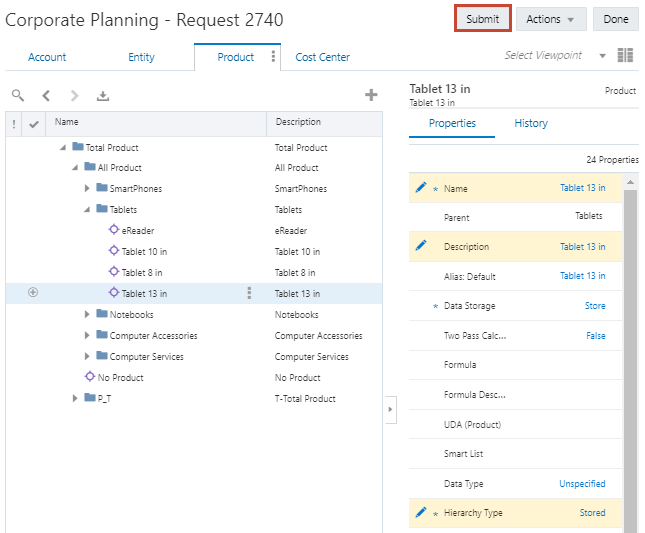The height and width of the screenshot is (533, 645).
Task: Switch to the Entity tab
Action: pos(141,57)
